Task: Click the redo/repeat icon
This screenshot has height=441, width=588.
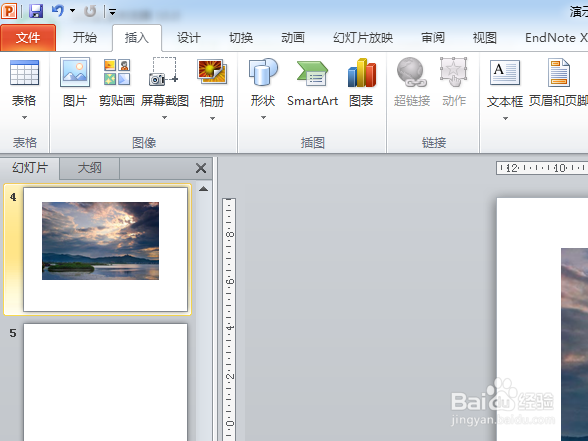Action: pos(90,11)
